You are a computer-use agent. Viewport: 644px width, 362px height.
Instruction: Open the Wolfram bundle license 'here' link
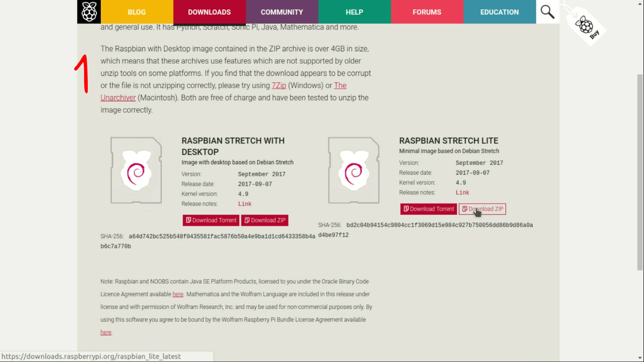pyautogui.click(x=106, y=332)
